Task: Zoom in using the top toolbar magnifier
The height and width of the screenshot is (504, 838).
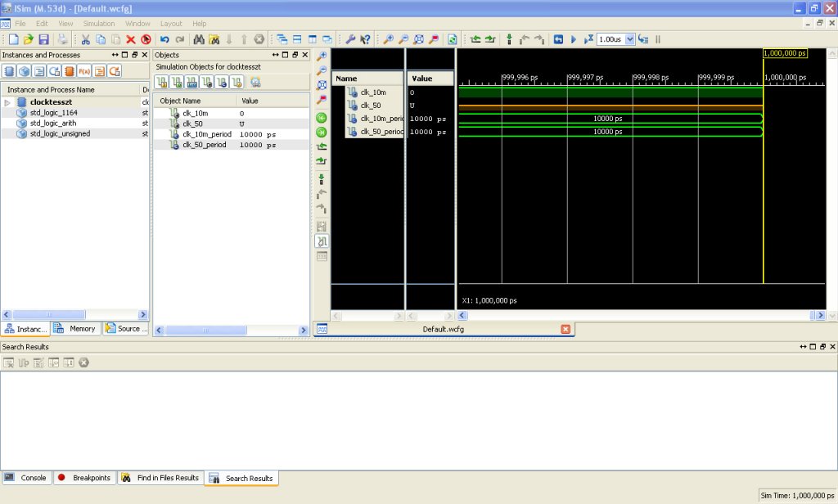Action: point(389,39)
